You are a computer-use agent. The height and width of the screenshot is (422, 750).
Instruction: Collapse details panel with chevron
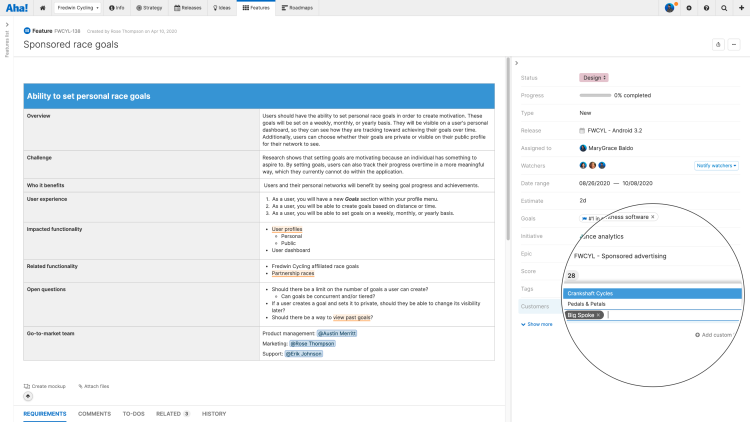[x=517, y=63]
